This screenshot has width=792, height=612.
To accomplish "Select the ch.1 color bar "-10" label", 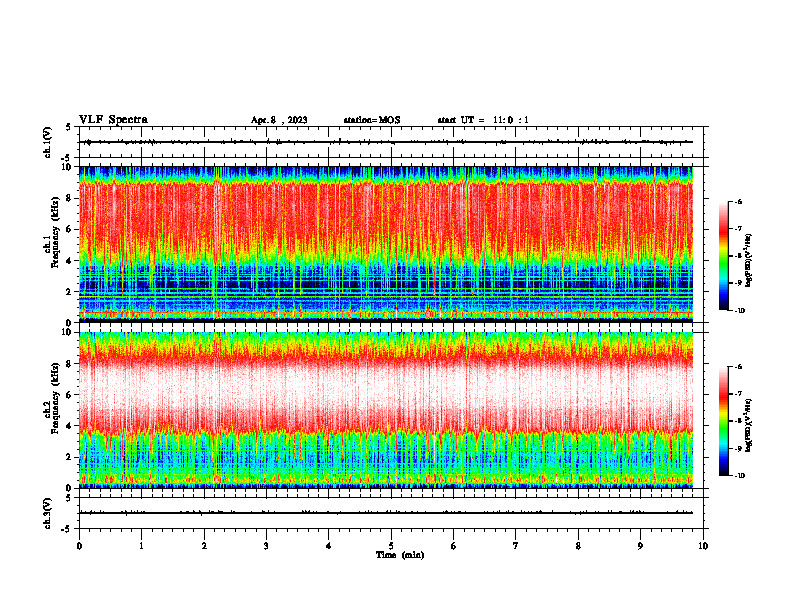I will (739, 311).
